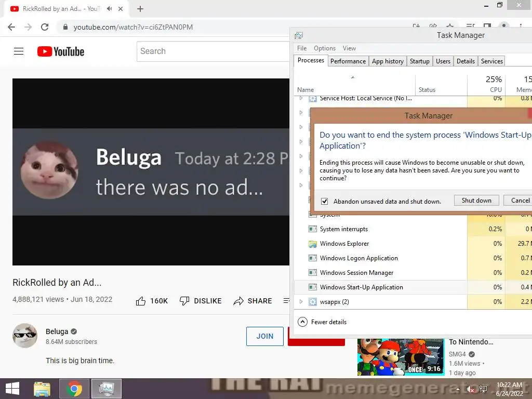Image resolution: width=532 pixels, height=399 pixels.
Task: Click 'This is big brain time.' description
Action: pyautogui.click(x=80, y=361)
